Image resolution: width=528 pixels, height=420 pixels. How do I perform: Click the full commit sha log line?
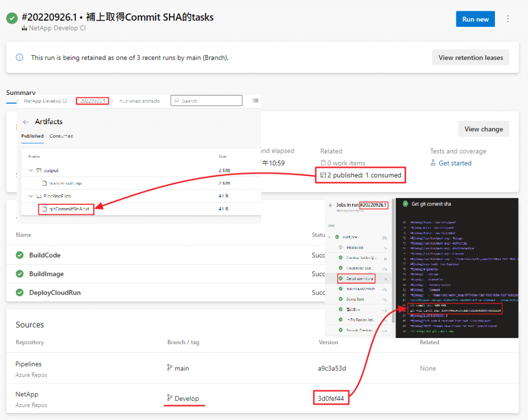coord(455,311)
